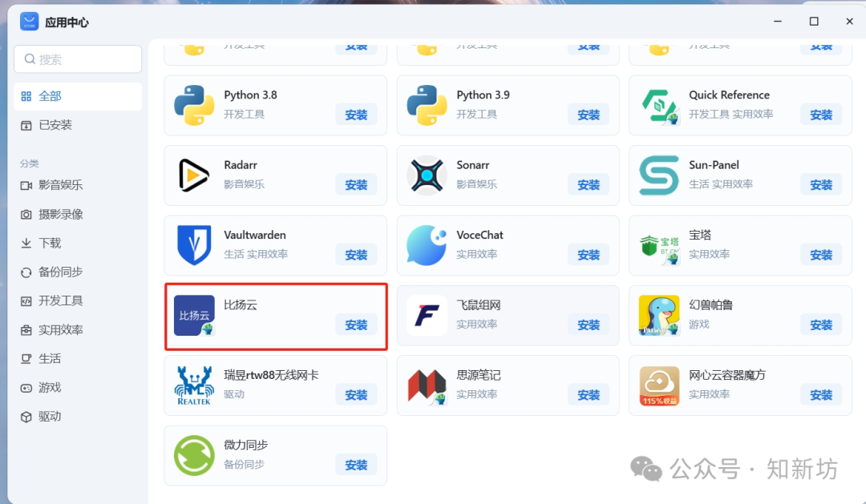The image size is (866, 504).
Task: Click 安装 for Sonarr
Action: (589, 185)
